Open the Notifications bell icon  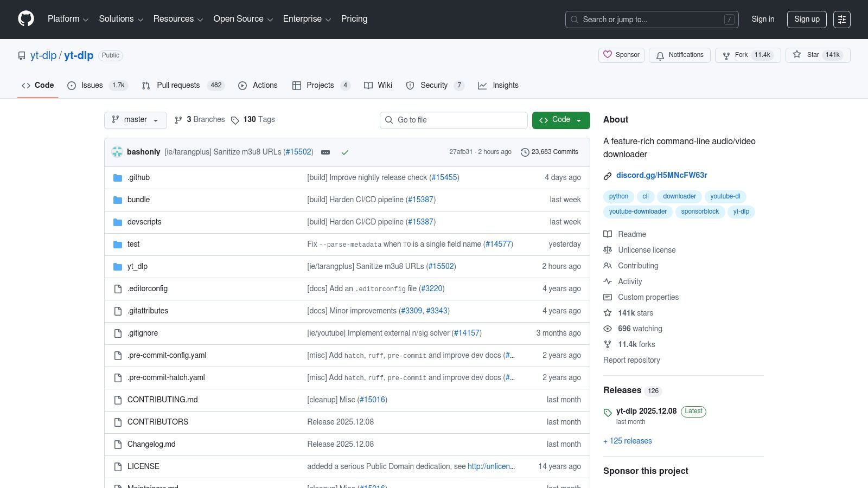[x=661, y=55]
